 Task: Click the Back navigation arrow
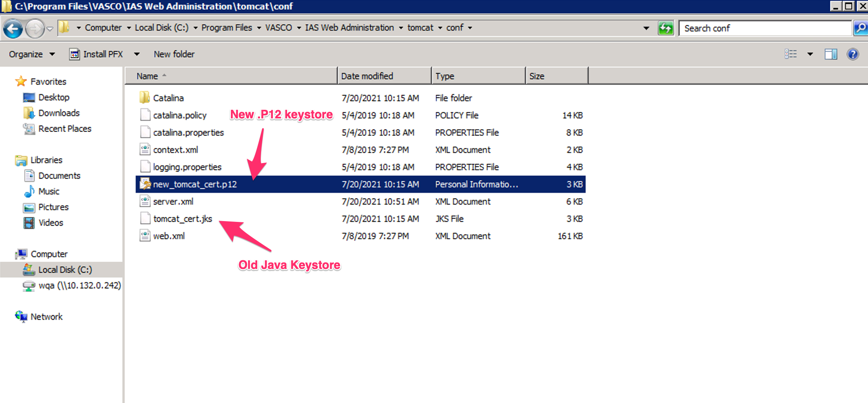click(13, 29)
